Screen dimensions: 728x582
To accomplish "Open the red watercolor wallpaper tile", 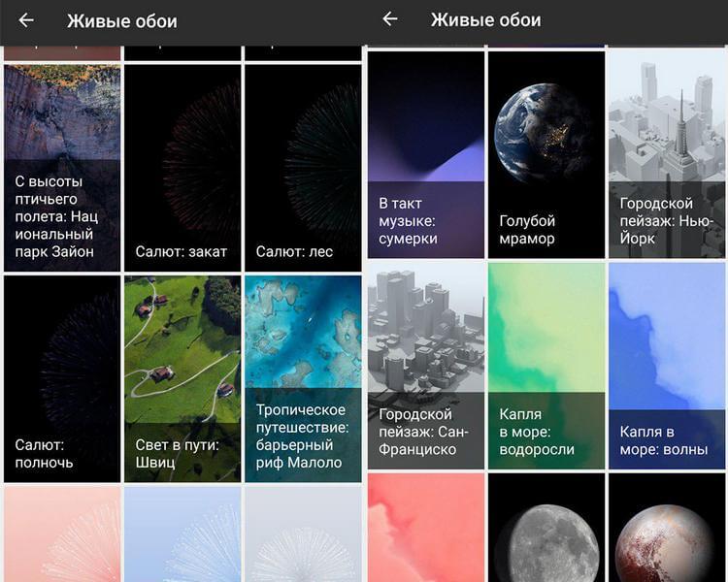I will (x=426, y=528).
